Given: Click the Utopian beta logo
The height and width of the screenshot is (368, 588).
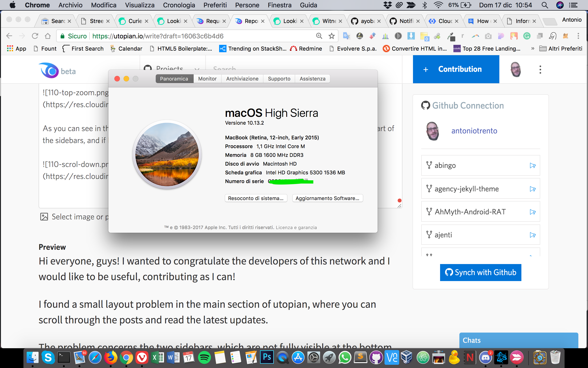Looking at the screenshot, I should [x=57, y=71].
